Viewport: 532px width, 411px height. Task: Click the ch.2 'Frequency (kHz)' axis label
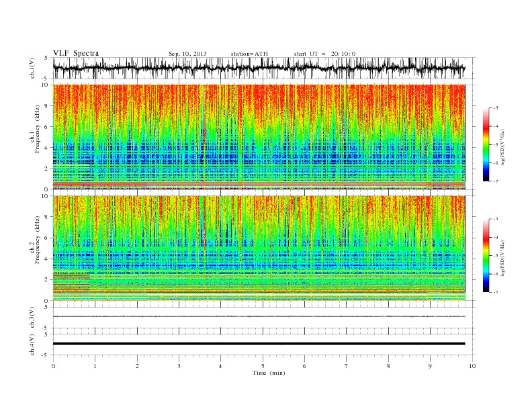[37, 240]
